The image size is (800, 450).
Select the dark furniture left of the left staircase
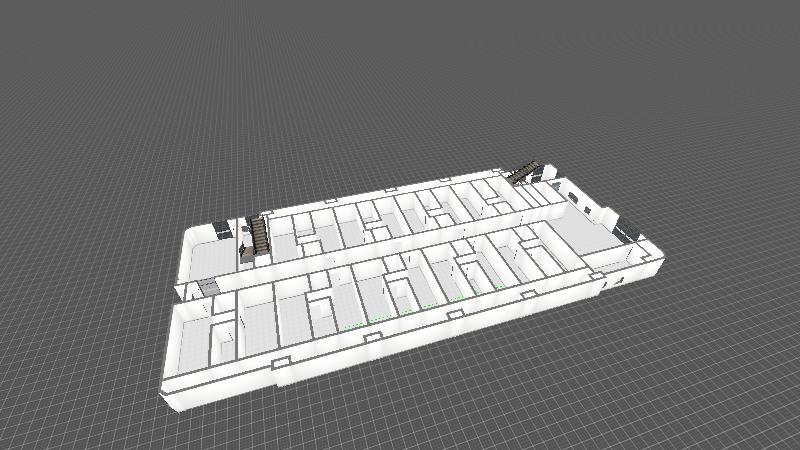[221, 229]
